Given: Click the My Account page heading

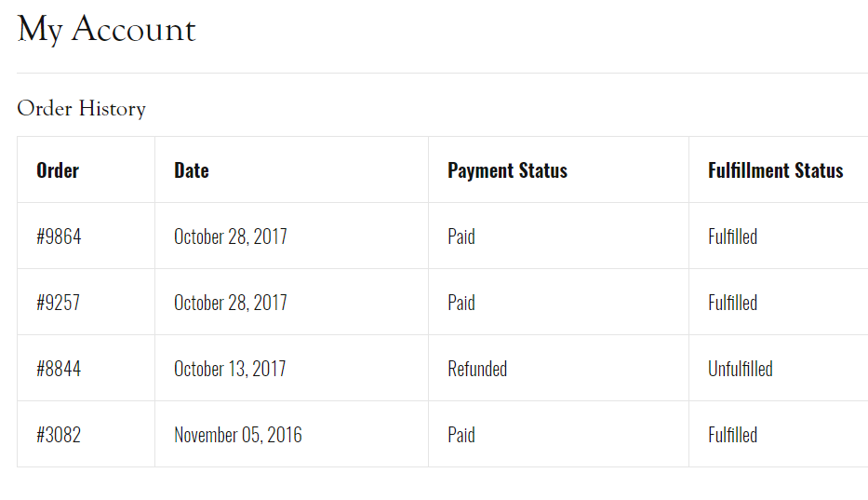Looking at the screenshot, I should pyautogui.click(x=107, y=30).
